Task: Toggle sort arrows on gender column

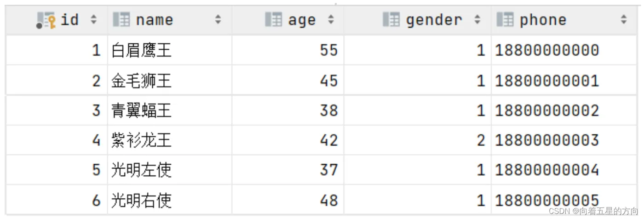Action: pos(477,20)
